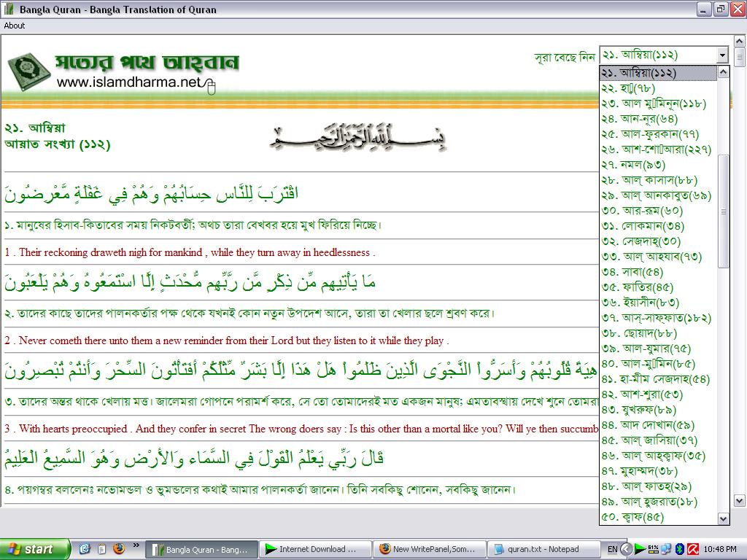This screenshot has width=747, height=560.
Task: Switch to quran.txt - Notepad taskbar button
Action: pyautogui.click(x=543, y=550)
